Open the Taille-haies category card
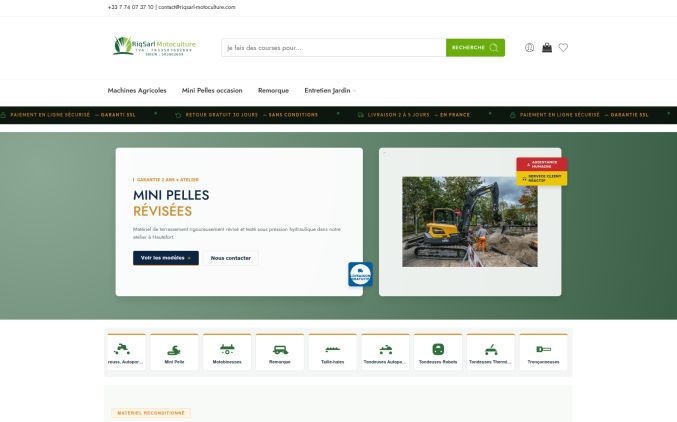 click(x=332, y=352)
